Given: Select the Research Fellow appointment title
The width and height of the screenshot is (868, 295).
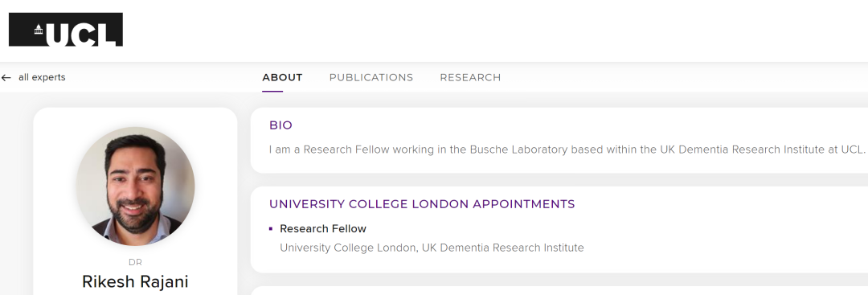Looking at the screenshot, I should (323, 228).
